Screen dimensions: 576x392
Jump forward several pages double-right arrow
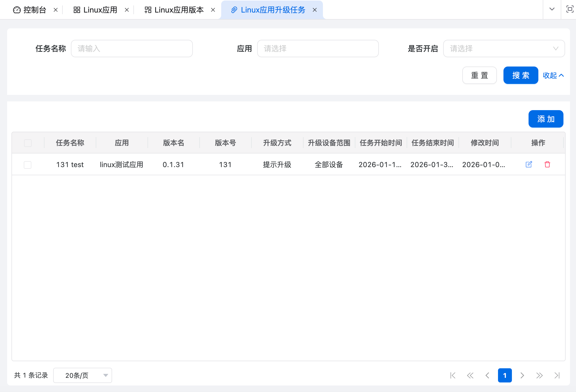pos(539,375)
